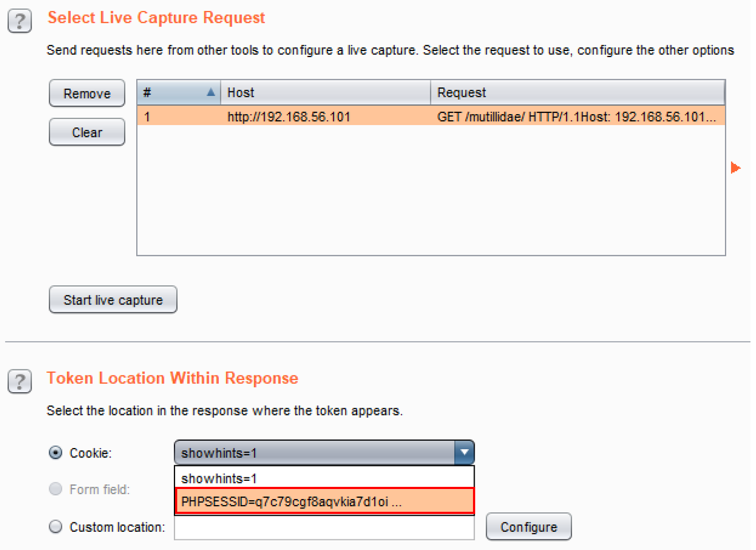Sort by the Request column header

577,92
